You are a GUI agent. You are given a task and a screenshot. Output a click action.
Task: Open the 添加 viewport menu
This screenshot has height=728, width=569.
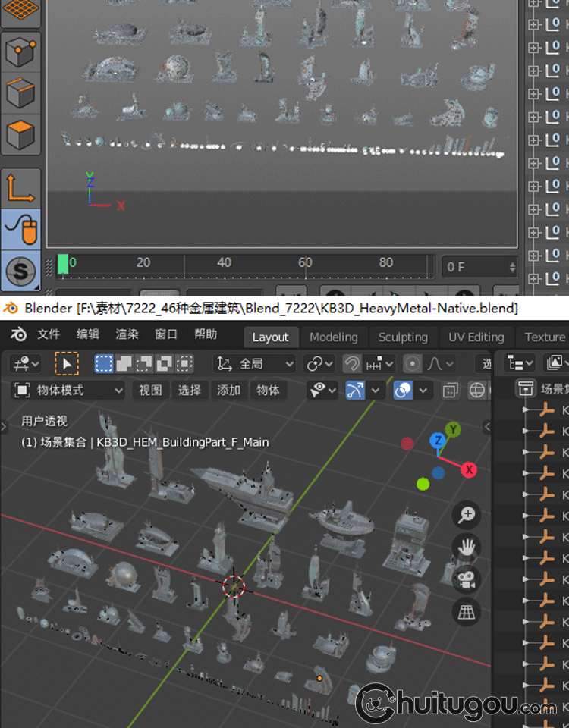tap(228, 390)
